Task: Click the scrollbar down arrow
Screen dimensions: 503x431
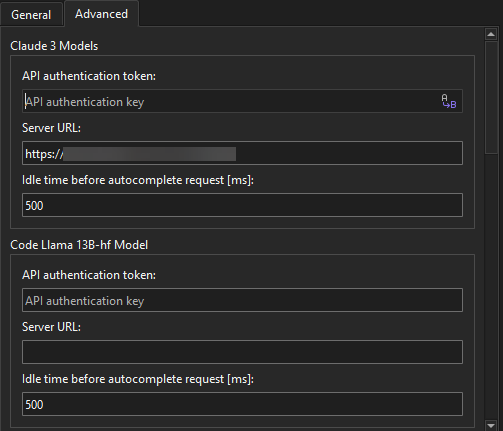Action: coord(491,425)
